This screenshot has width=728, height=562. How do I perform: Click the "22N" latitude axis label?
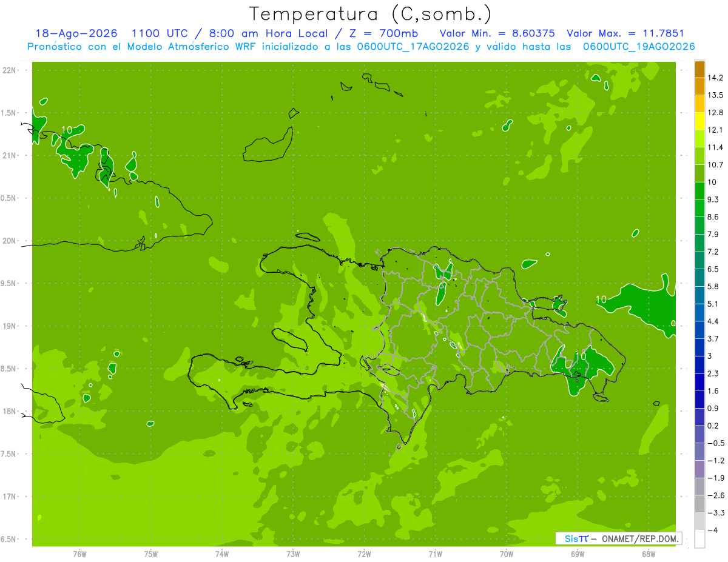tap(9, 70)
